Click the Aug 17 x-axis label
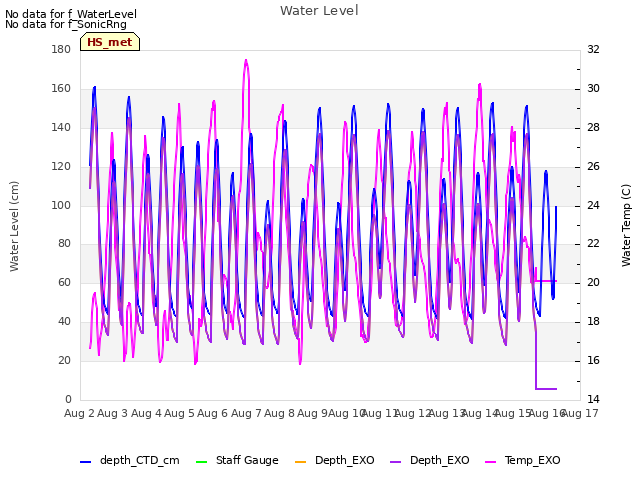This screenshot has width=640, height=480. pyautogui.click(x=580, y=413)
